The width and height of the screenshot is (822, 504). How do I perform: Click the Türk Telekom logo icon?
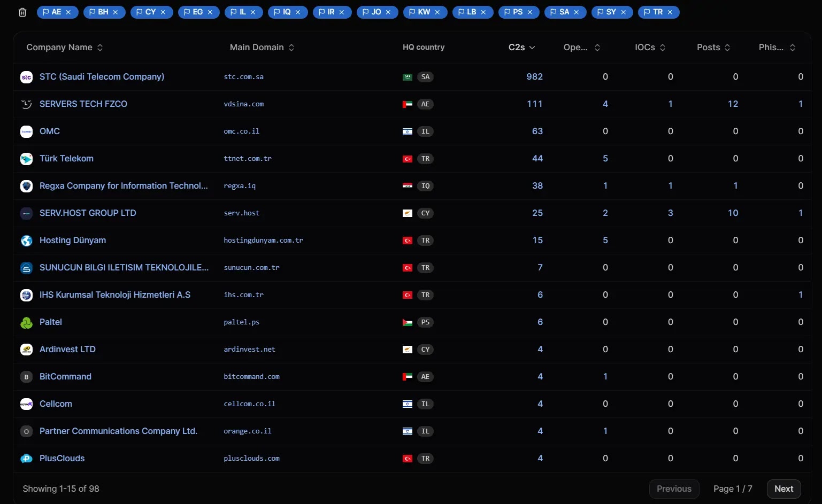(26, 159)
